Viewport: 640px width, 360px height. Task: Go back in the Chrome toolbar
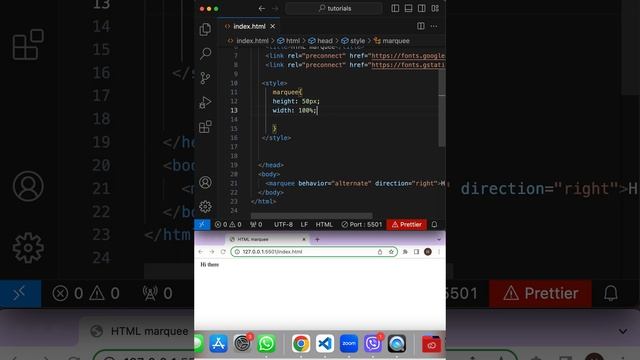coord(200,252)
